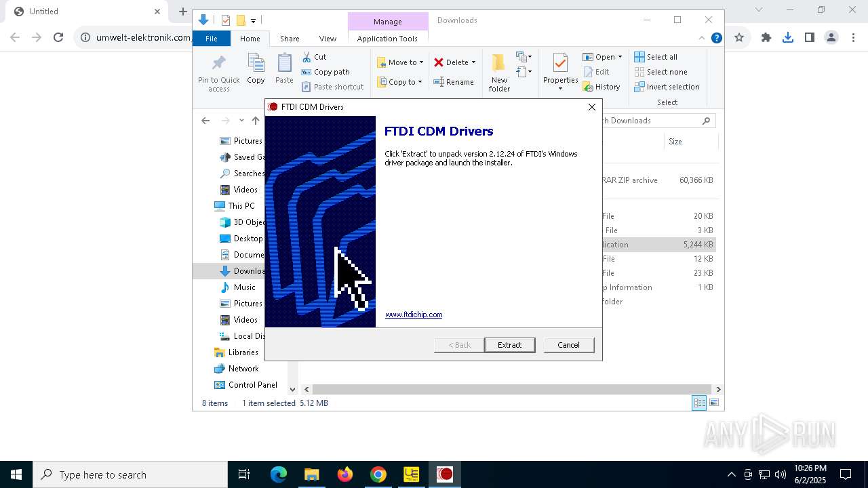Switch to the View ribbon tab
The width and height of the screenshot is (868, 488).
[x=328, y=39]
